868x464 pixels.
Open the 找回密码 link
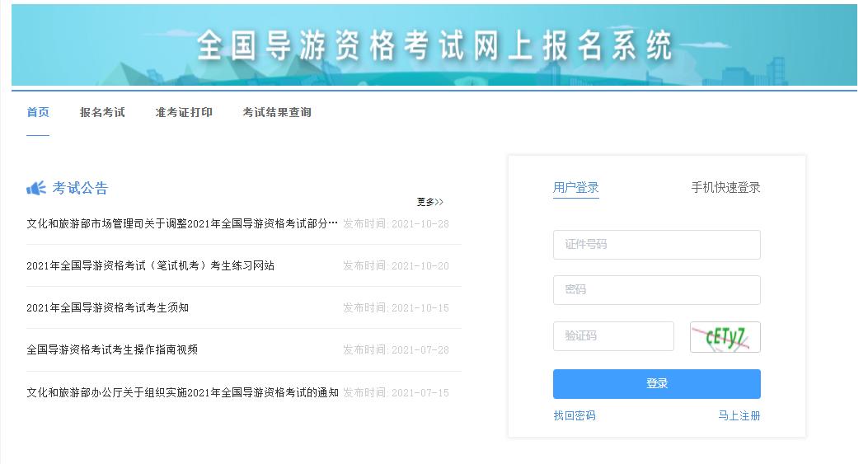pyautogui.click(x=575, y=416)
